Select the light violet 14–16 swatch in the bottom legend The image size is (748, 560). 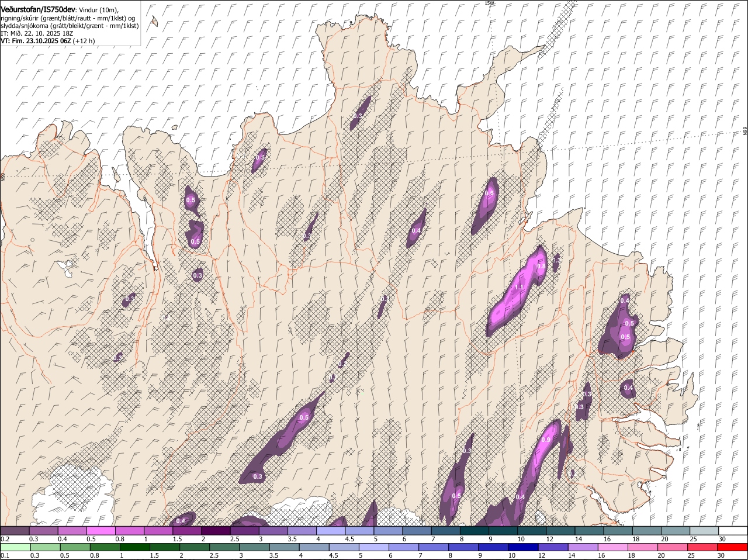pyautogui.click(x=584, y=547)
